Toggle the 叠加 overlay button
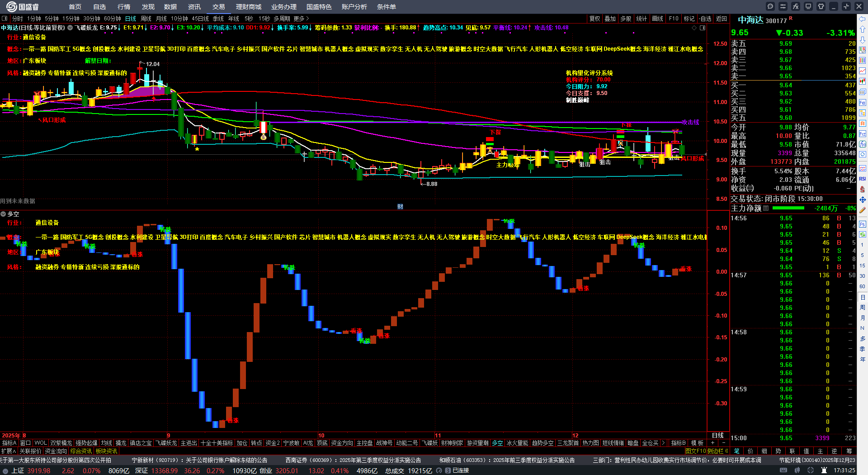868x475 pixels. pos(610,19)
